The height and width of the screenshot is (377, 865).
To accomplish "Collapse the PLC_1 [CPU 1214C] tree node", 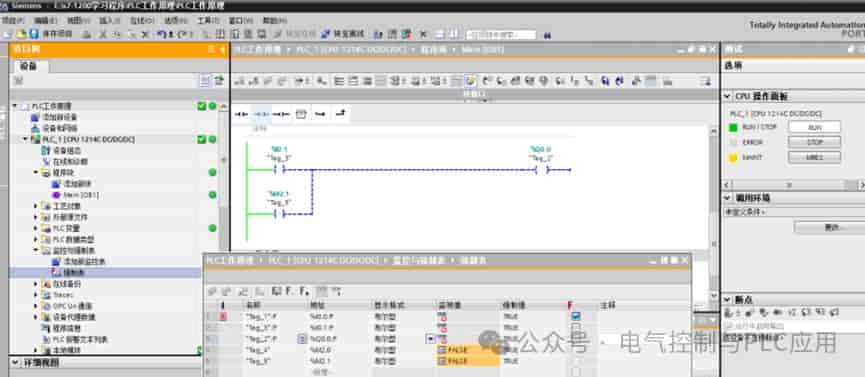I will 25,139.
